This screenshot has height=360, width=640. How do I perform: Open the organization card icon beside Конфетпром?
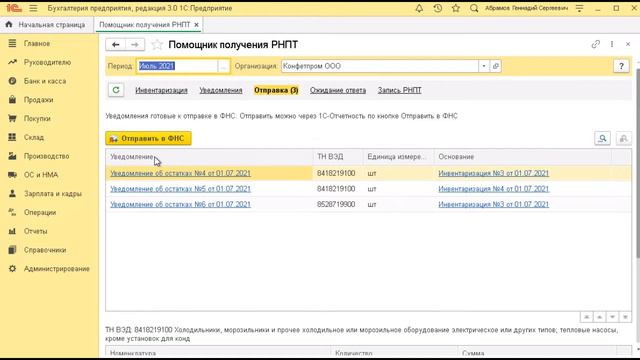(x=496, y=66)
